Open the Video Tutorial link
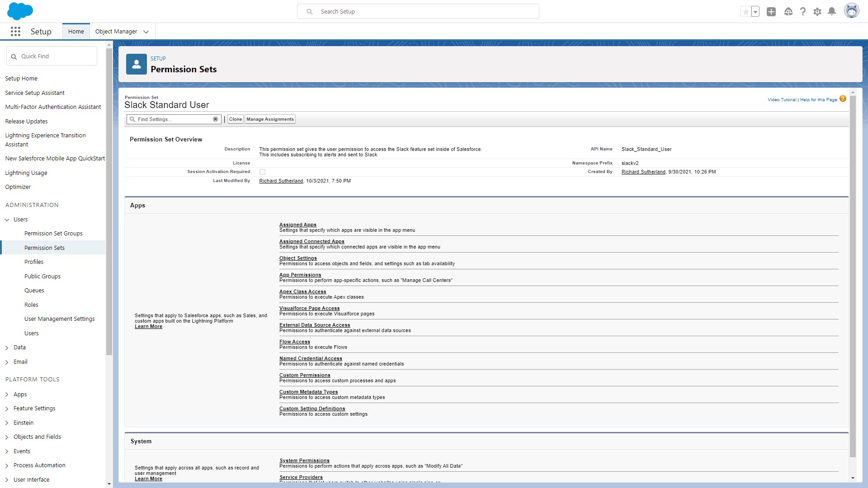 coord(782,100)
